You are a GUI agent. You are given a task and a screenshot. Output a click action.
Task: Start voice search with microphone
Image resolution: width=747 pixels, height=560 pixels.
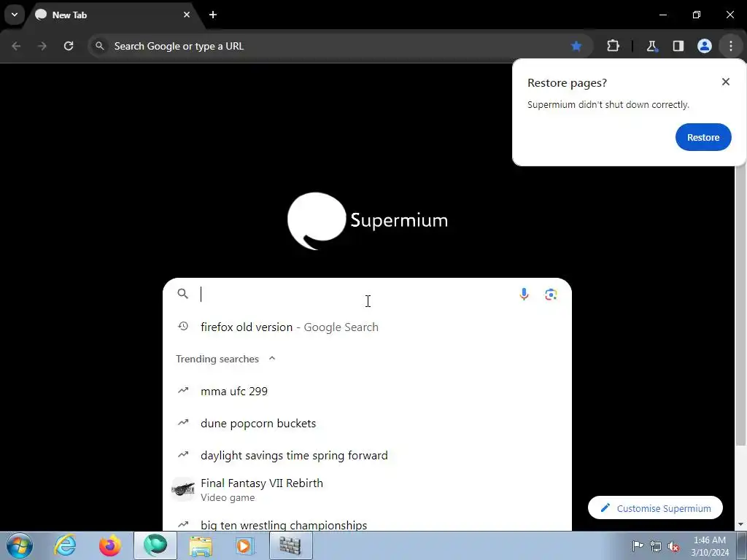pos(524,295)
